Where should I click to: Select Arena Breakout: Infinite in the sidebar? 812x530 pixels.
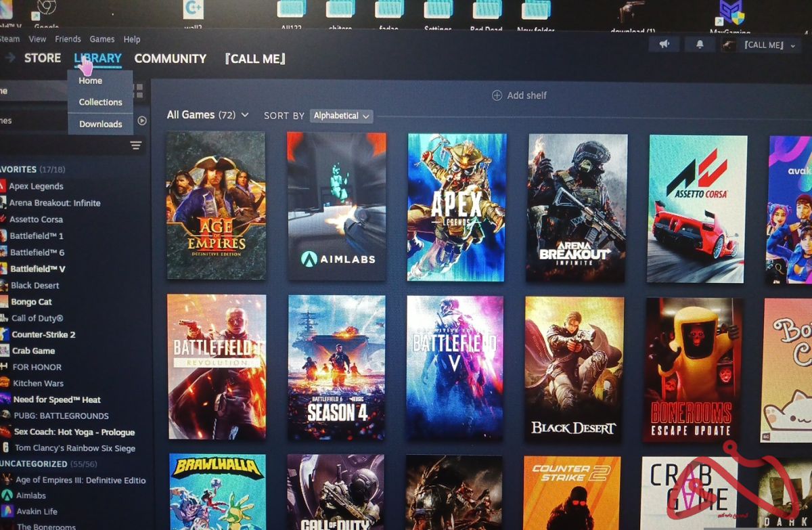(x=55, y=203)
